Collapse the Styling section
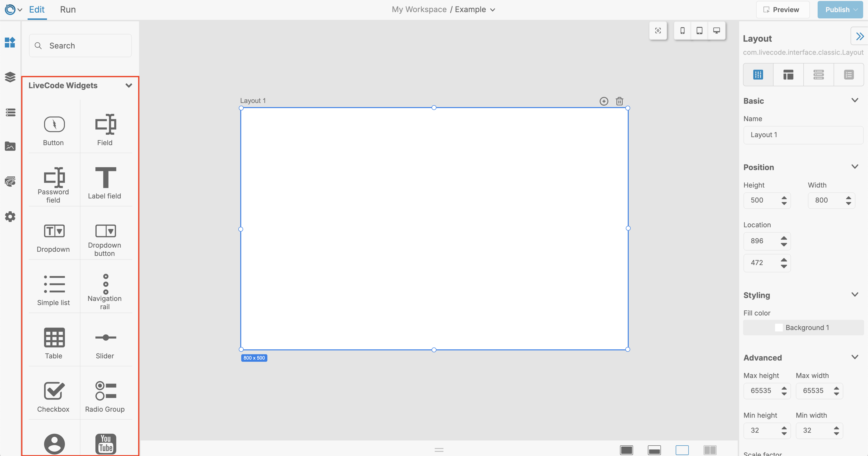 coord(855,295)
